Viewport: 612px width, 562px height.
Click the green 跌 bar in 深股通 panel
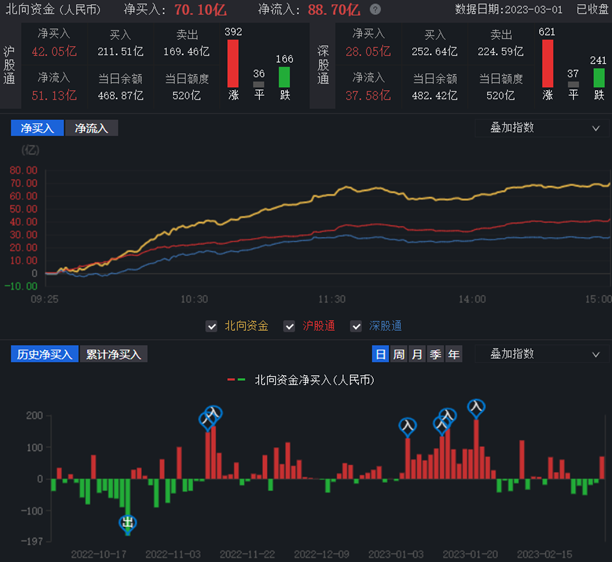tap(599, 77)
